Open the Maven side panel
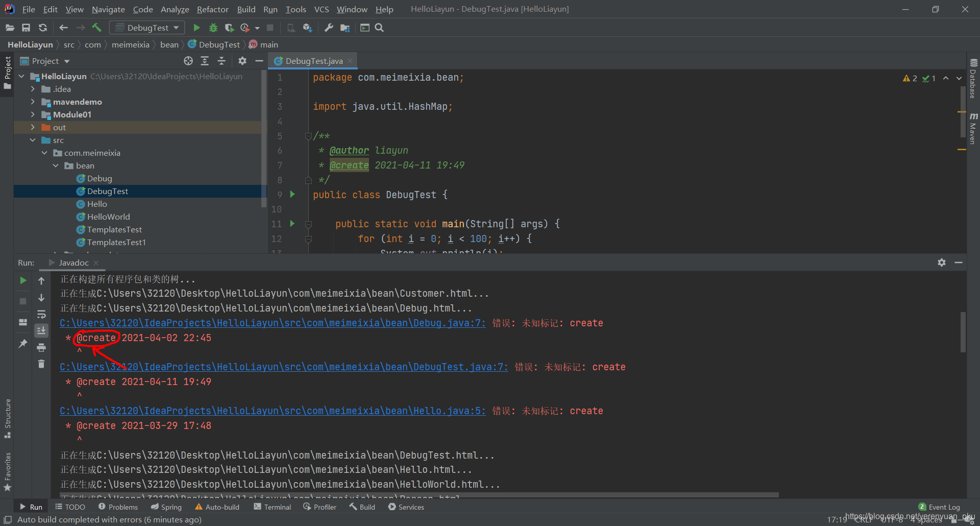 click(973, 128)
